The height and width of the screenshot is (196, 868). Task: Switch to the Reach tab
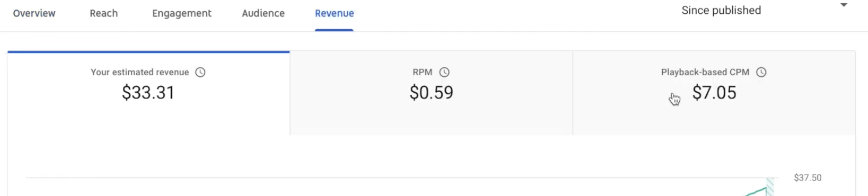pos(104,13)
